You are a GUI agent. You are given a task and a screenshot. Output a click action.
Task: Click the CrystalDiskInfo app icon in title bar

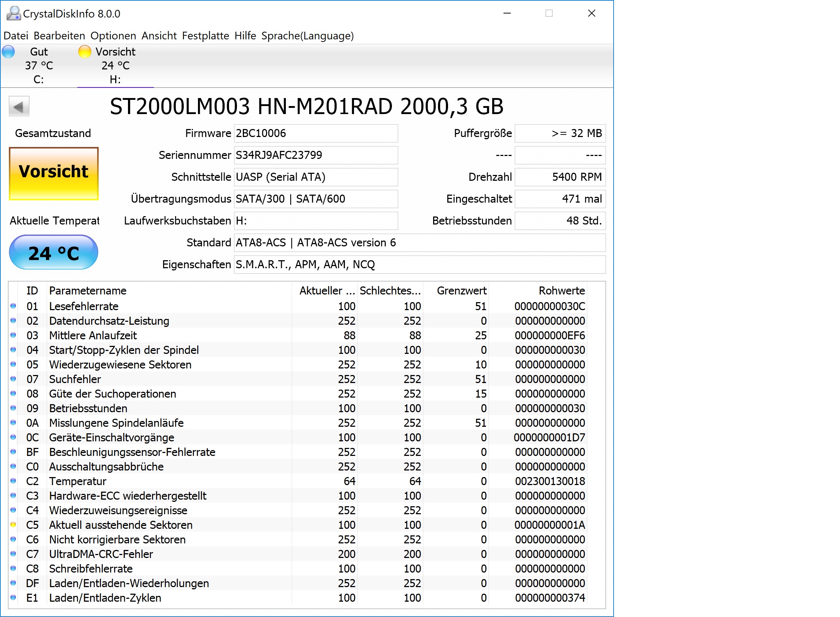13,13
